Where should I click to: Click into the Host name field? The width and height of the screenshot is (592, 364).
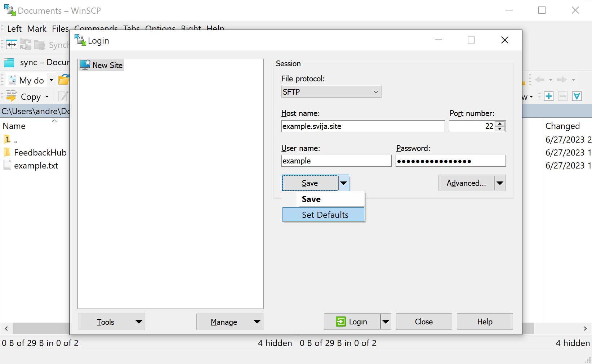362,126
